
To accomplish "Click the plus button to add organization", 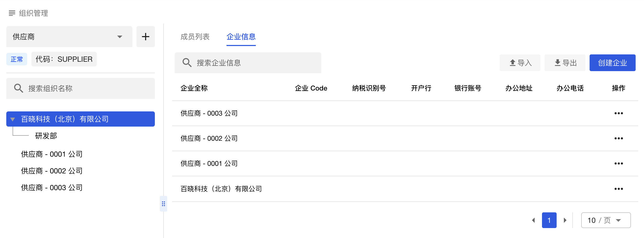I will pos(146,37).
